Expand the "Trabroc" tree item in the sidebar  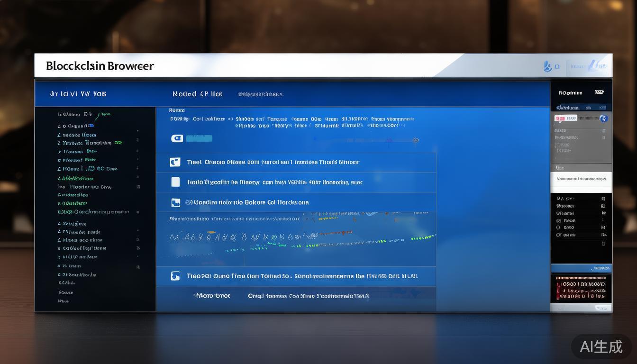coord(59,143)
